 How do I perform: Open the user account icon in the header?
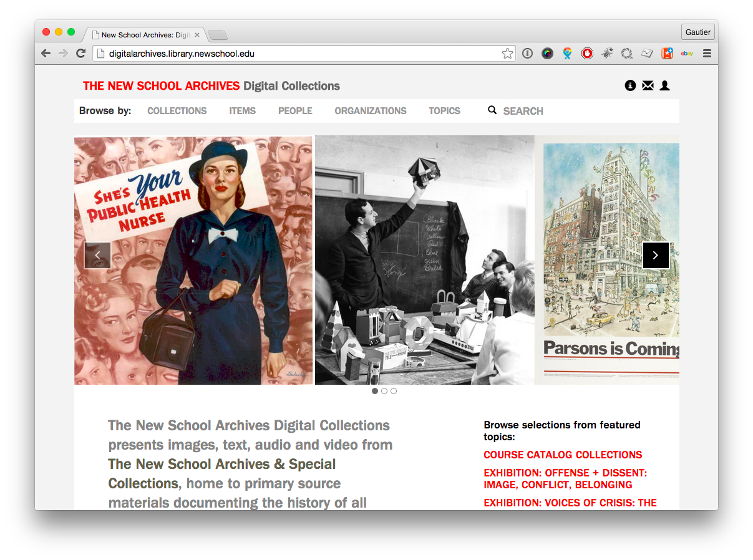pyautogui.click(x=665, y=85)
